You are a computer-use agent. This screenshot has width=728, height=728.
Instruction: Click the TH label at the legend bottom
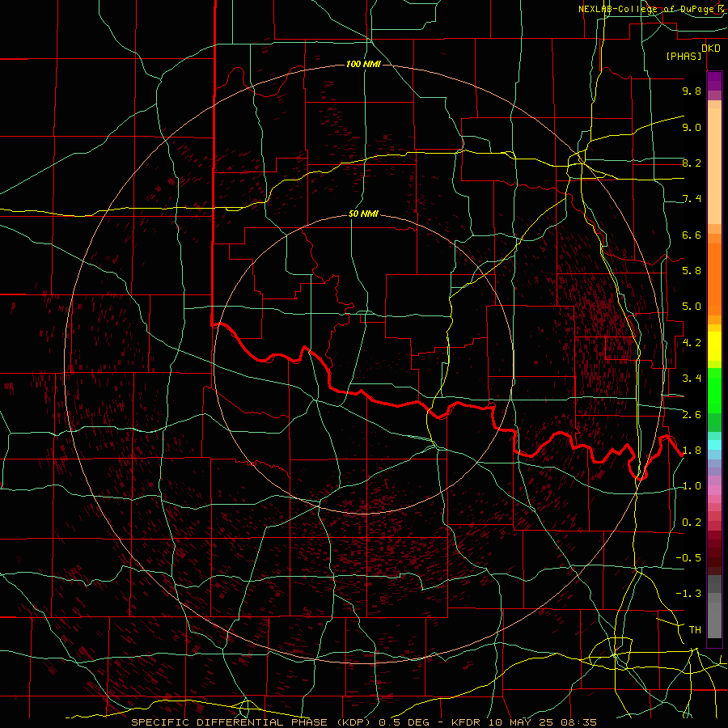[x=695, y=630]
